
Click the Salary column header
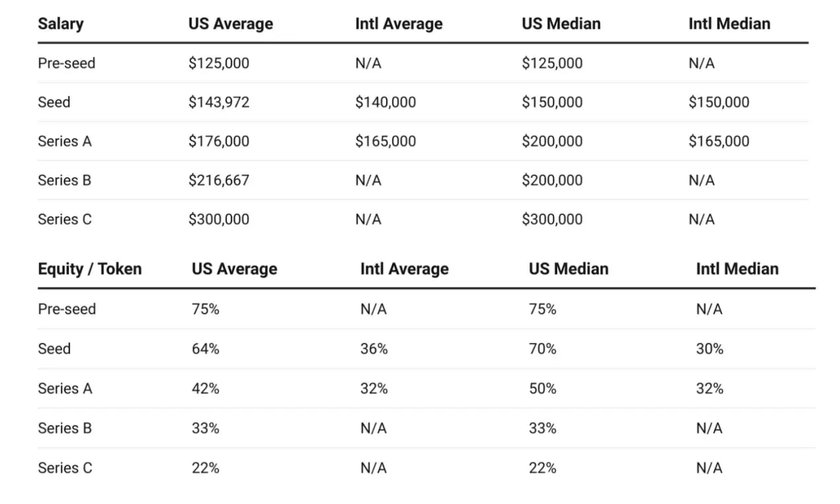click(60, 24)
